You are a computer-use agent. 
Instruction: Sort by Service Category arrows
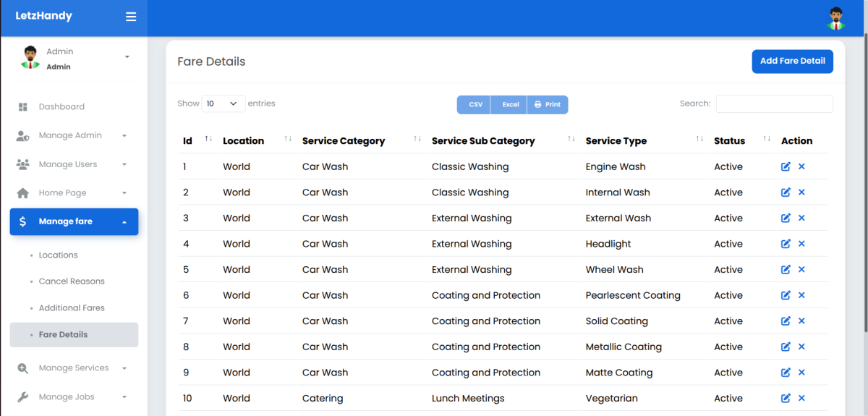coord(417,139)
